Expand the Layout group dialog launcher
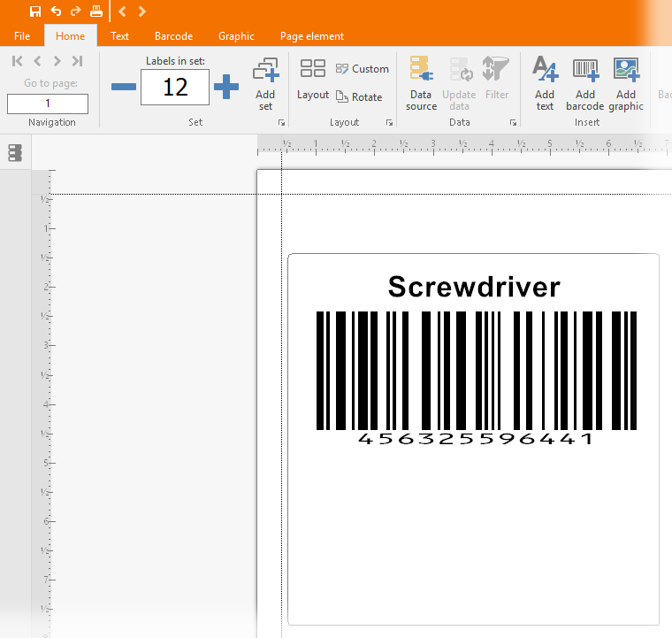Screen dimensions: 672x638 point(389,123)
